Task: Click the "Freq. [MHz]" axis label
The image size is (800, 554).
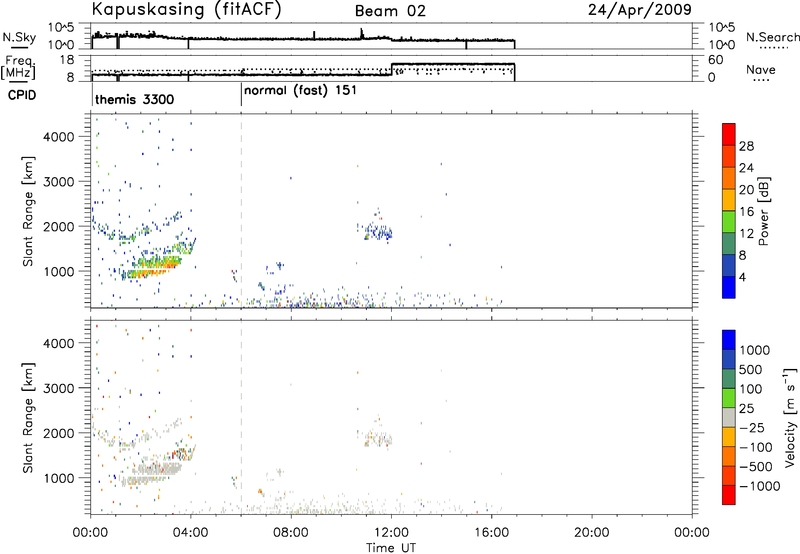Action: point(18,67)
